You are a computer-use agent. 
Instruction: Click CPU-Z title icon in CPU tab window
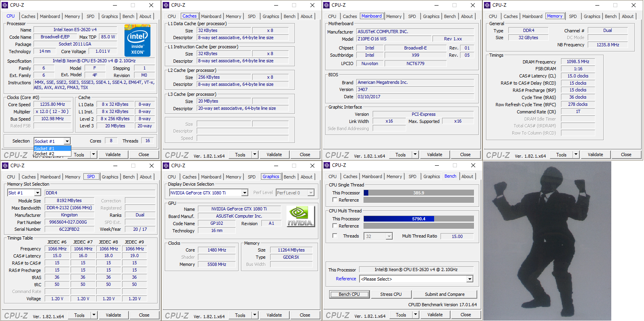click(x=5, y=5)
